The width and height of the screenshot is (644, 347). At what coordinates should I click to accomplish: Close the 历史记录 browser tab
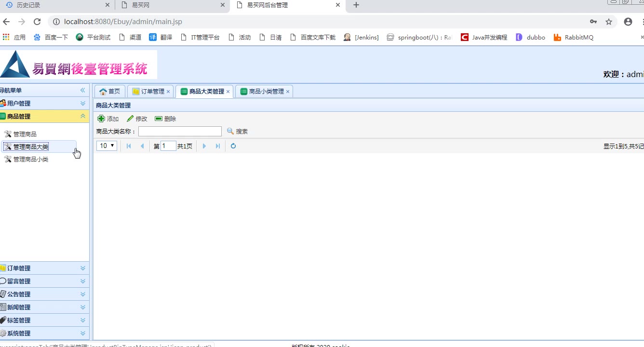(107, 5)
